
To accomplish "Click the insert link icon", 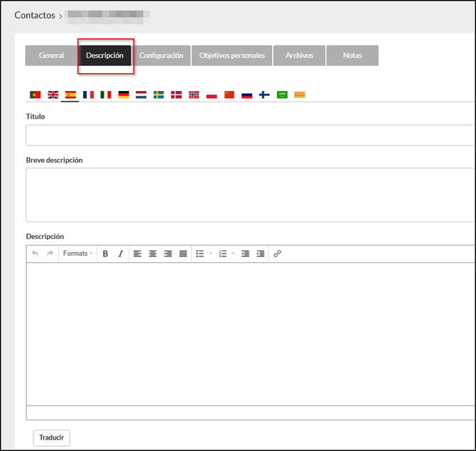I will 277,254.
